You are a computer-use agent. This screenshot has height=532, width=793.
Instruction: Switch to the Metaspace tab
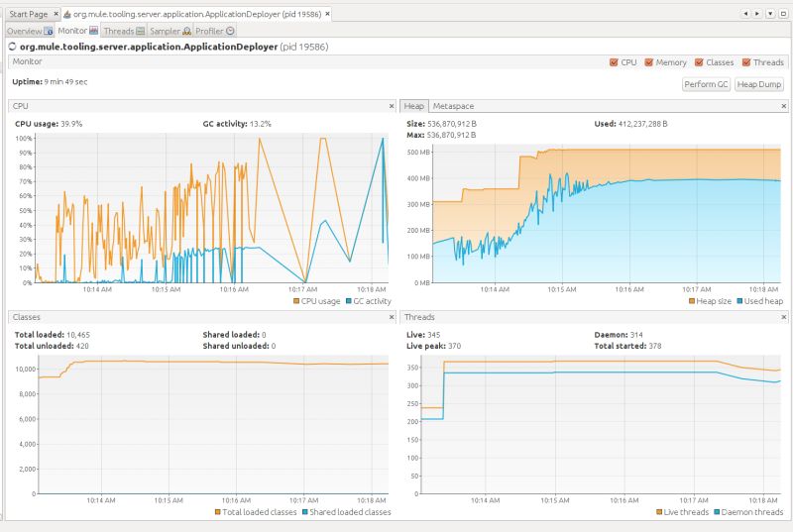453,106
